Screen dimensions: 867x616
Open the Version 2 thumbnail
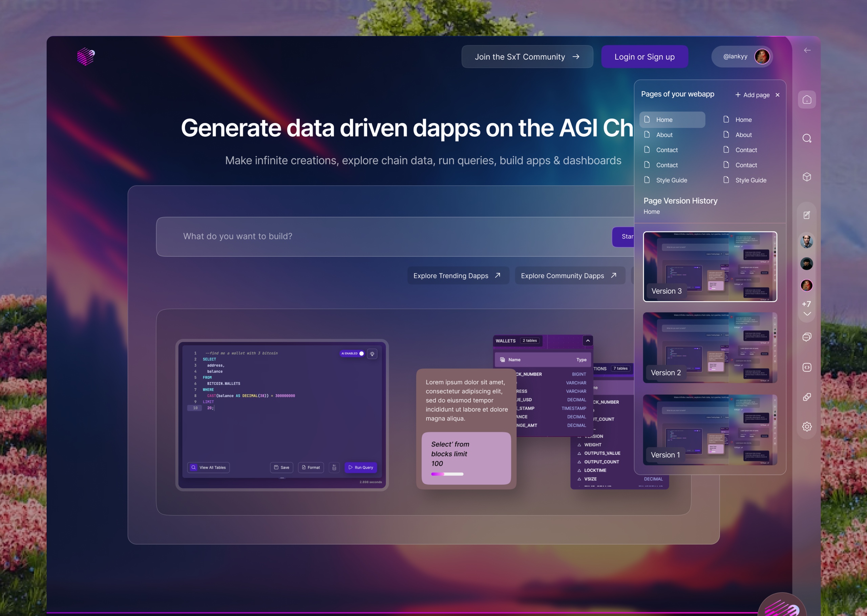point(710,348)
